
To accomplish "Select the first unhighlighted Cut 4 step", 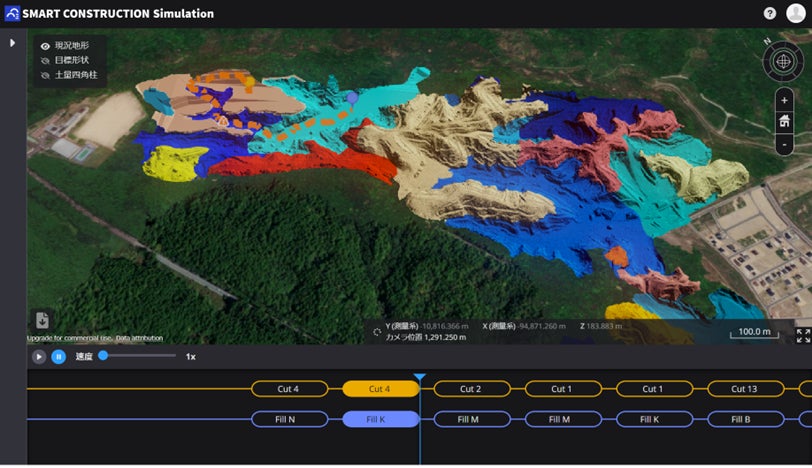I will click(289, 389).
